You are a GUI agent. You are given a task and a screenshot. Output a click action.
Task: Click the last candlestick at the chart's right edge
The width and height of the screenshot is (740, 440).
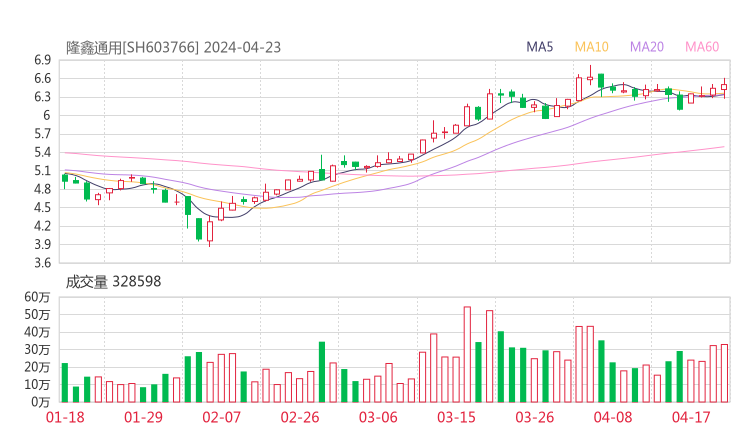(x=724, y=88)
